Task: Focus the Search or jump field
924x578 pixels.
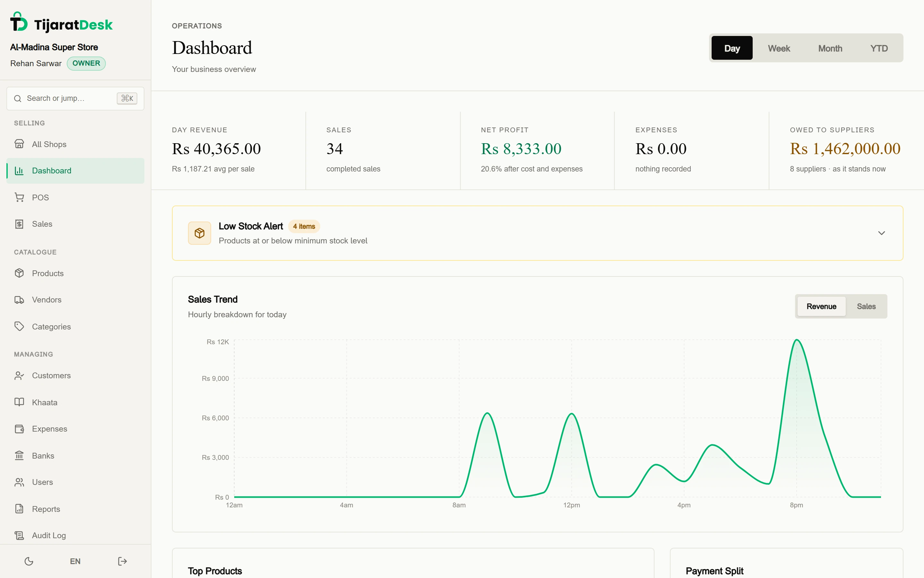Action: [x=75, y=99]
